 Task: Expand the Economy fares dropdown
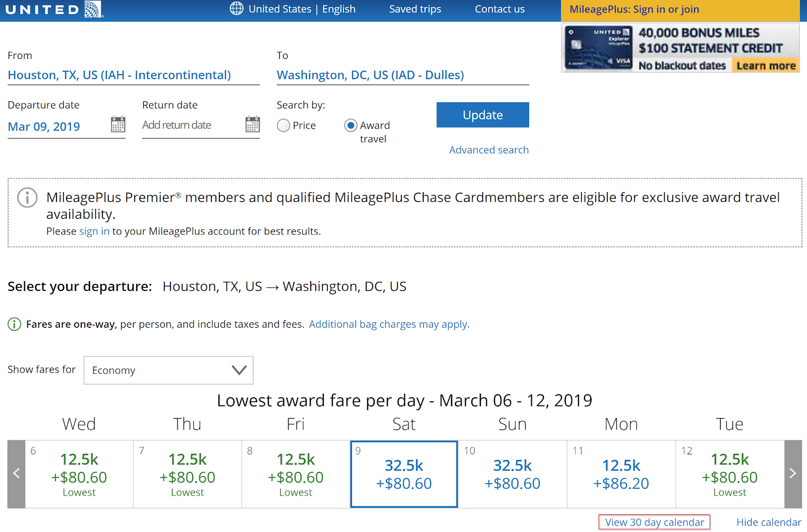[168, 370]
